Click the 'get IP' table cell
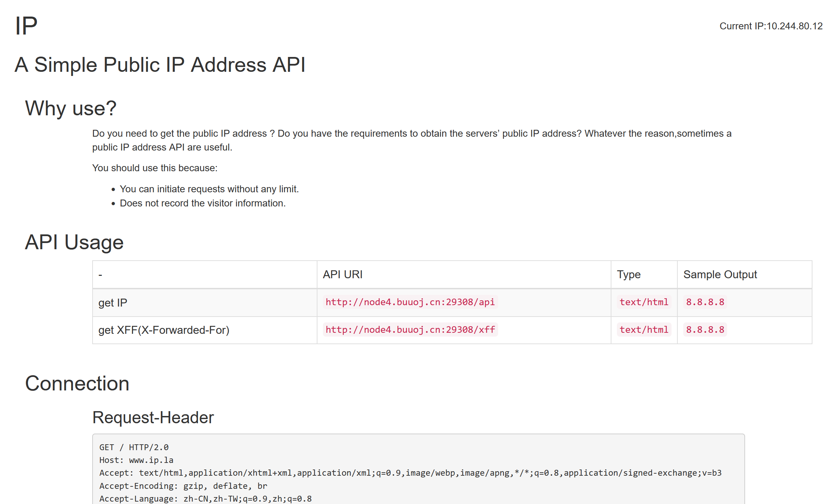This screenshot has width=838, height=504. pyautogui.click(x=205, y=303)
